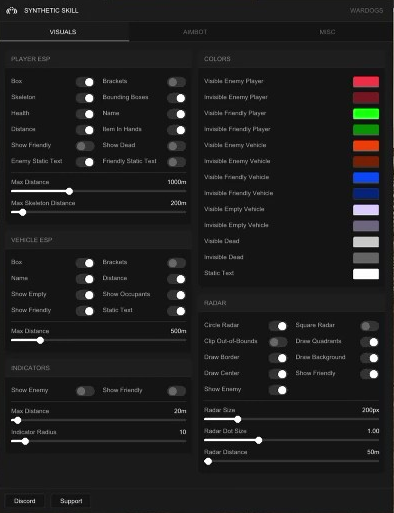Enable Friendly Static Text toggle
This screenshot has height=513, width=394.
[176, 162]
